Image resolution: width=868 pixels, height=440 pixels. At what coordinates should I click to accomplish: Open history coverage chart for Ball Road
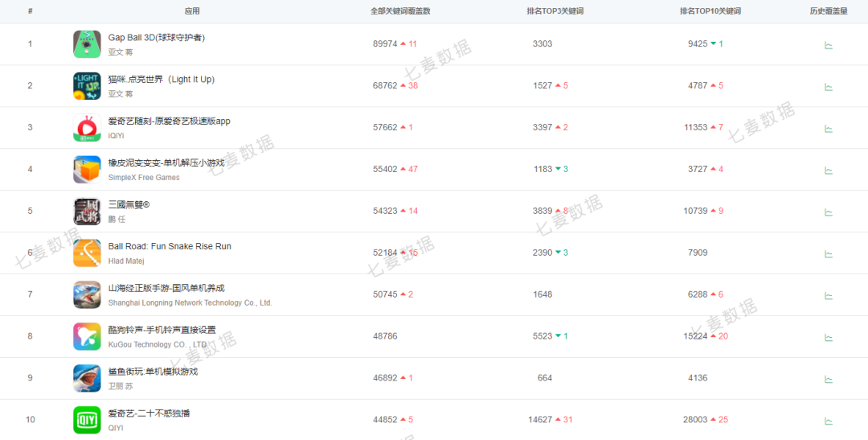pyautogui.click(x=828, y=254)
